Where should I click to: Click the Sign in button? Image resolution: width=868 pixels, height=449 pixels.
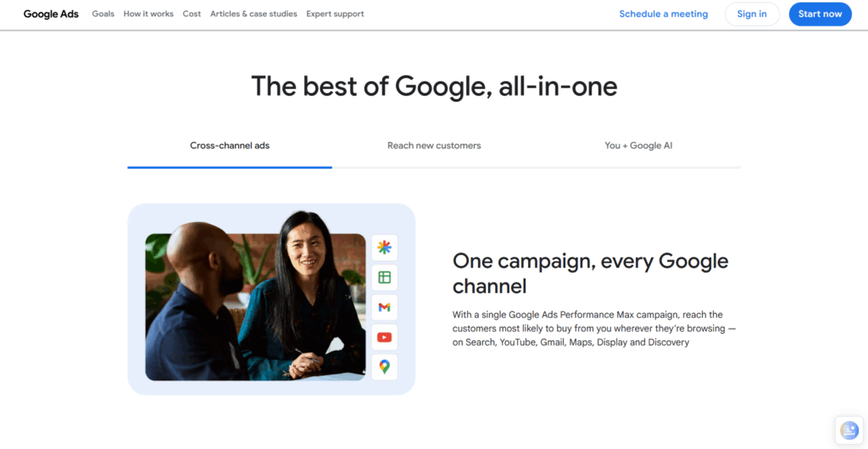point(752,14)
